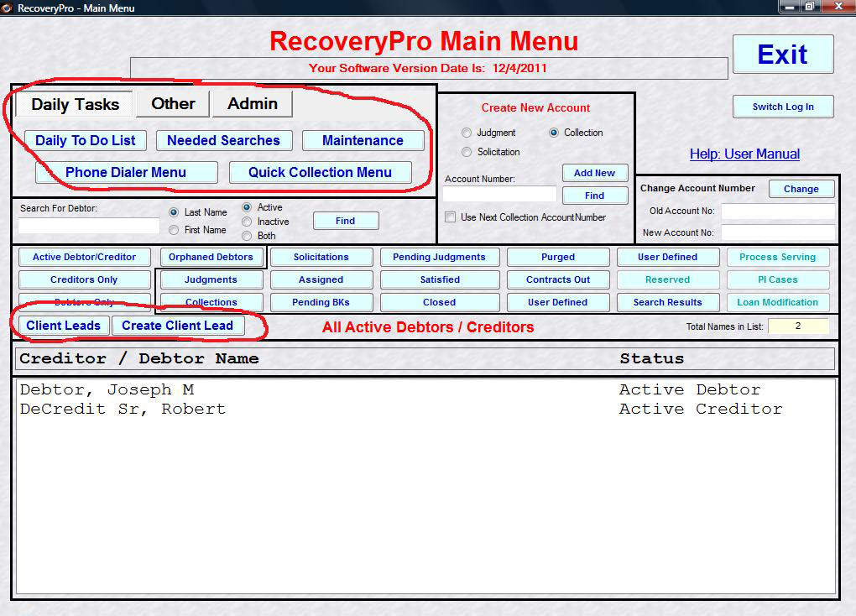Click the Total Names in List value box
The image size is (856, 616).
pos(798,326)
